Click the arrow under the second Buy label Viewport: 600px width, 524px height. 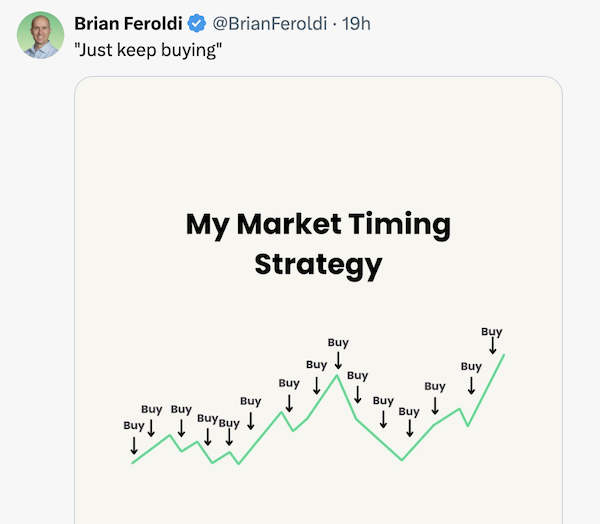click(x=151, y=428)
